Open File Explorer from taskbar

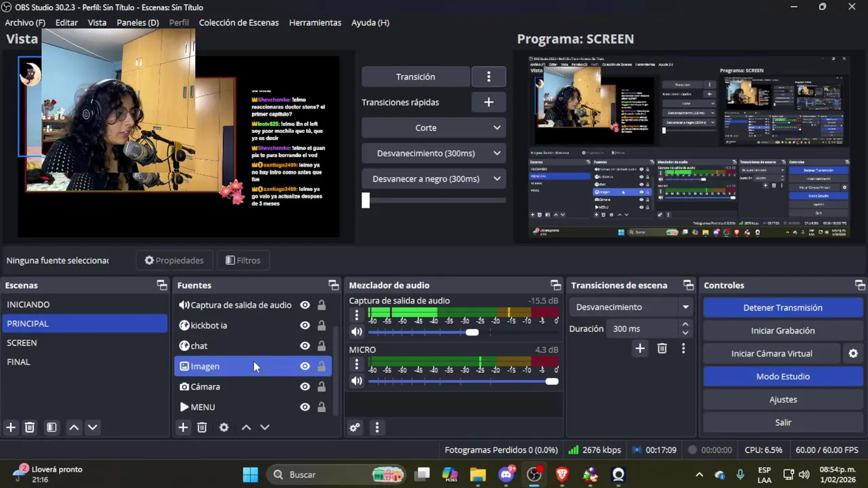point(478,474)
